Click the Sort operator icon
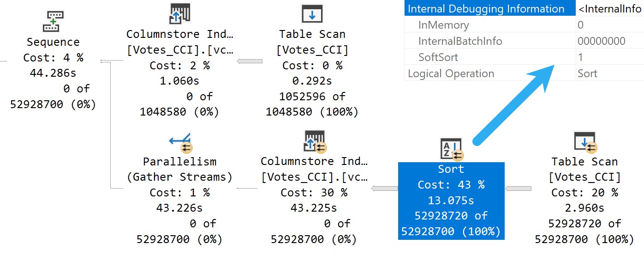Viewport: 644px width, 256px height. coord(452,149)
